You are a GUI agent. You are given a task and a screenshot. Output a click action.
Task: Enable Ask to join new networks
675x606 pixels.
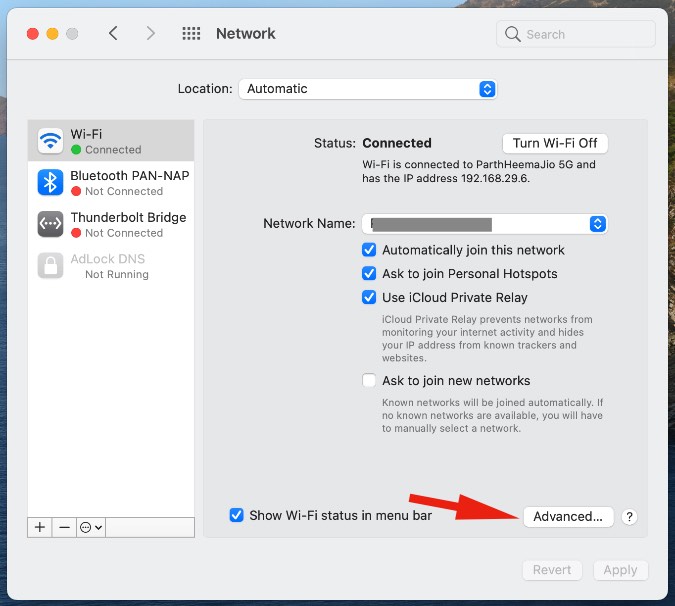click(370, 381)
